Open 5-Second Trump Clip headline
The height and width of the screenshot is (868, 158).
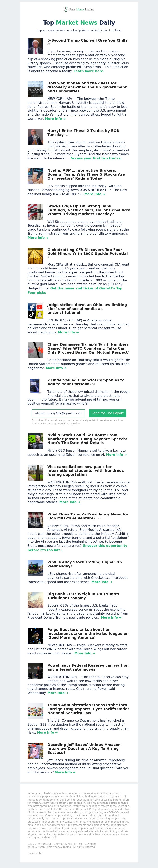pyautogui.click(x=87, y=40)
